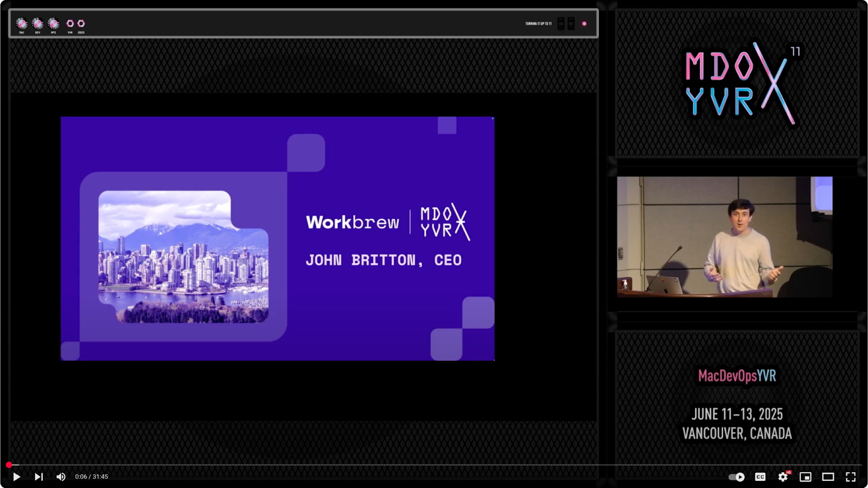Image resolution: width=868 pixels, height=488 pixels.
Task: Click the red playhead on the progress bar
Action: tap(9, 465)
